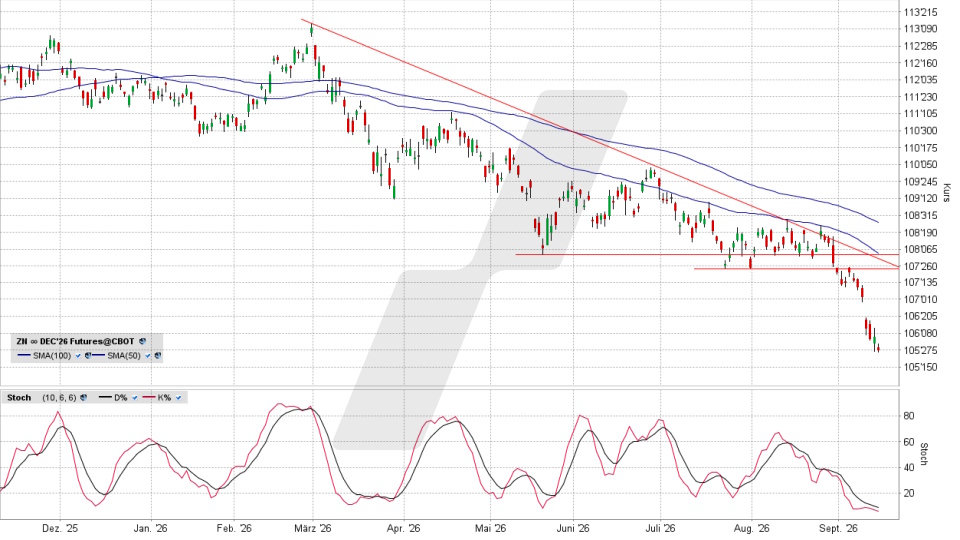Click the Stoch indicator label
Image resolution: width=960 pixels, height=540 pixels.
19,397
